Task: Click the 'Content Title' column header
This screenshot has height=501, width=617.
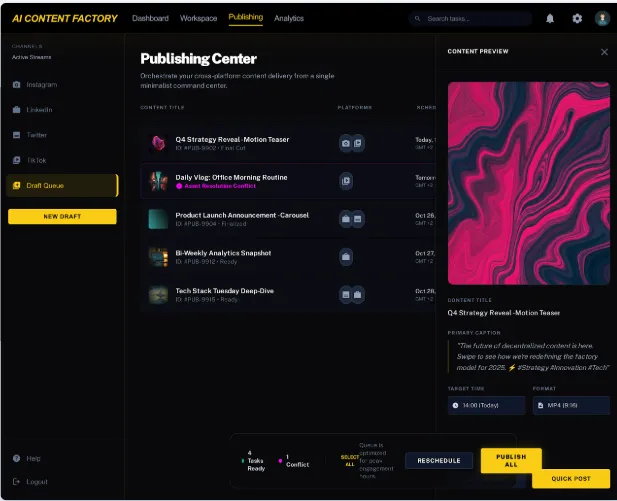Action: (x=162, y=107)
